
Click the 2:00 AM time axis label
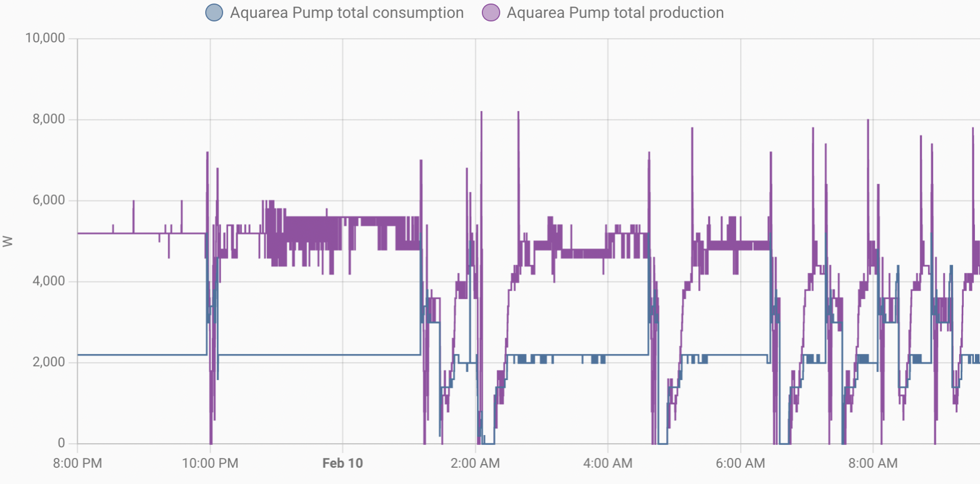pyautogui.click(x=475, y=464)
